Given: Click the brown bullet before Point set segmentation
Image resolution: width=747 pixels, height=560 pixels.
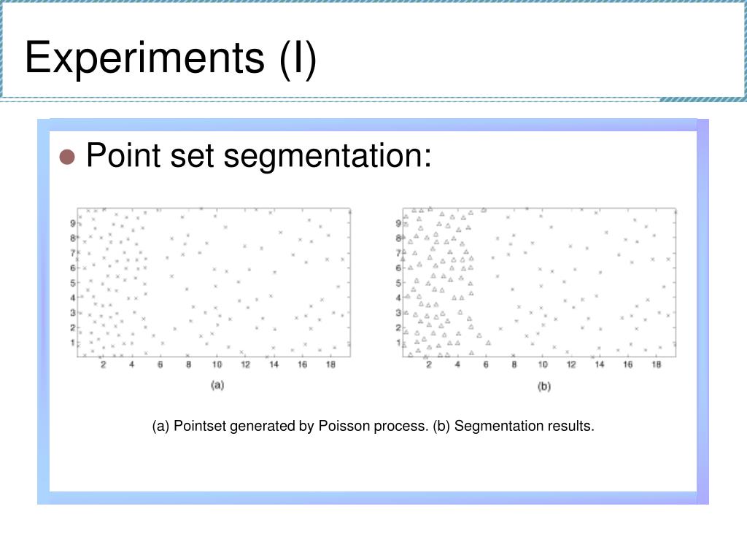Looking at the screenshot, I should tap(67, 157).
